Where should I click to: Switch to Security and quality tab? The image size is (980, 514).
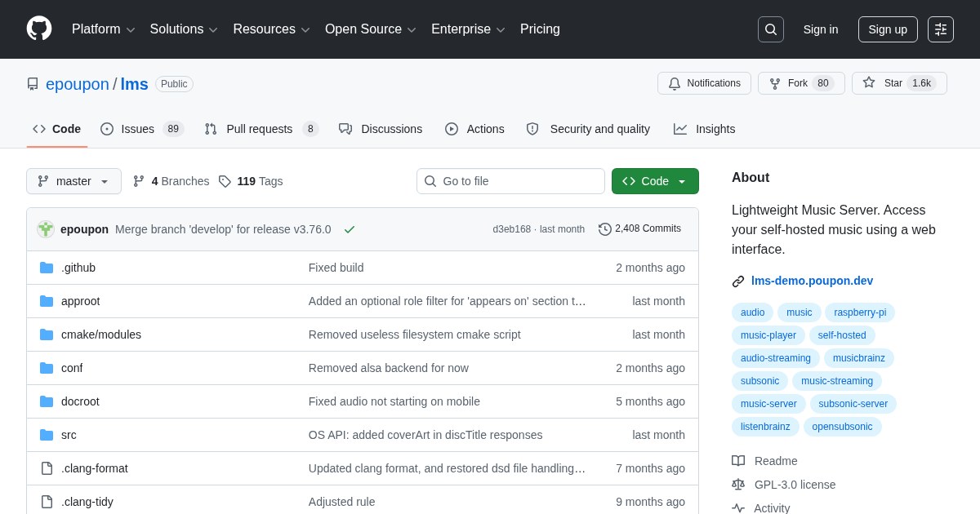click(588, 129)
